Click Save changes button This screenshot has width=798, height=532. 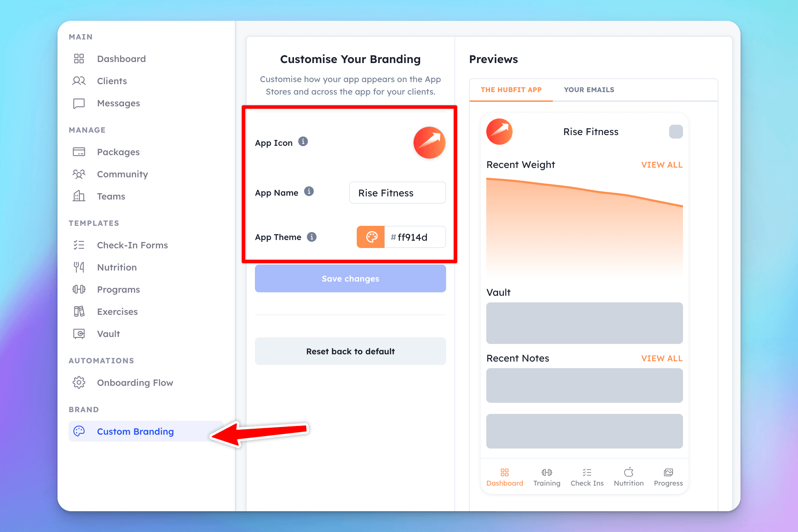pyautogui.click(x=350, y=278)
